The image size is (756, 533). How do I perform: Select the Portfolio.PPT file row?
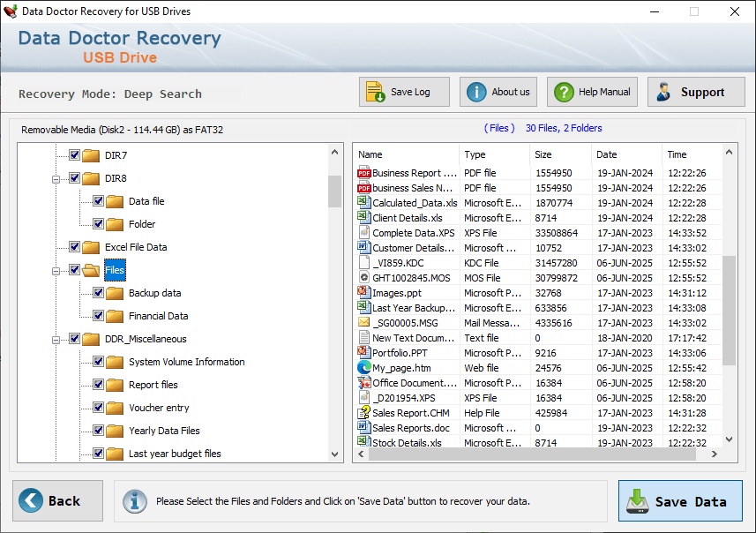pos(537,353)
